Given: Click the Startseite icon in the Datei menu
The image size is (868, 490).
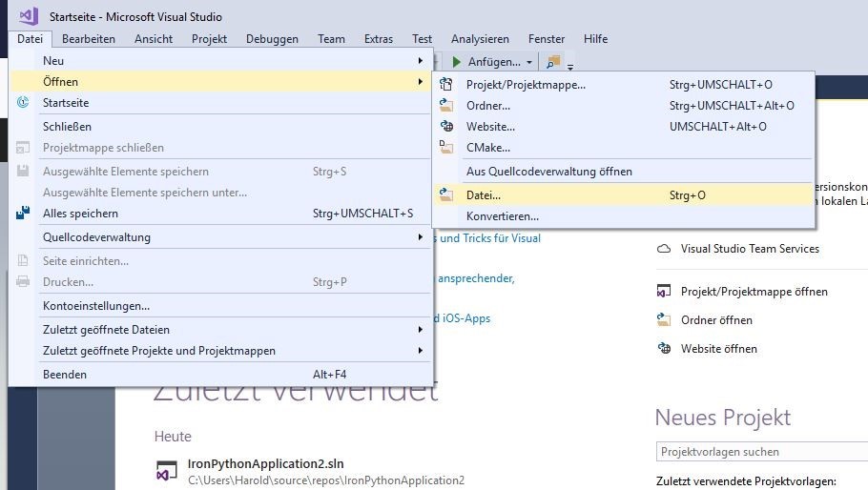Looking at the screenshot, I should pyautogui.click(x=24, y=103).
